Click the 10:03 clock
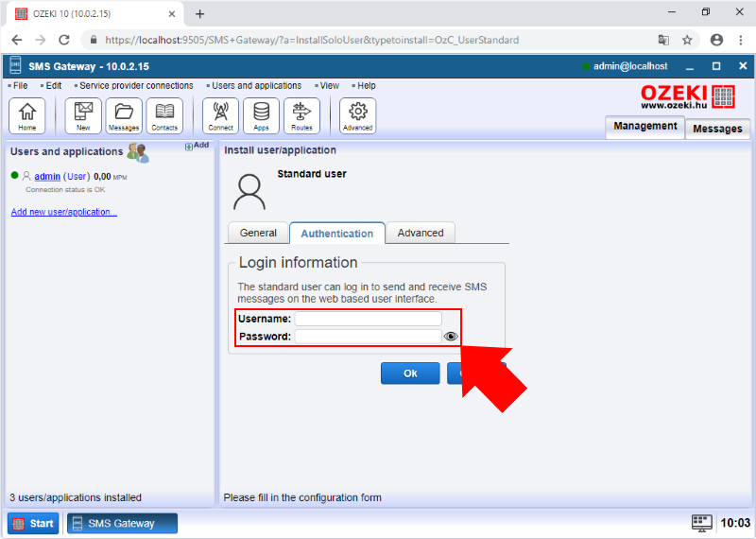The image size is (756, 539). point(735,523)
